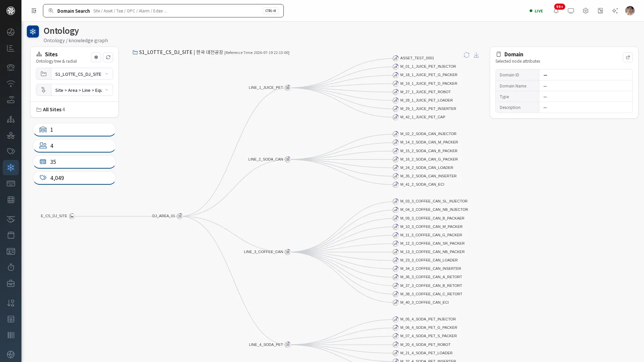This screenshot has width=644, height=362.
Task: Select the active snowflake Ontology sidebar icon
Action: (x=11, y=168)
